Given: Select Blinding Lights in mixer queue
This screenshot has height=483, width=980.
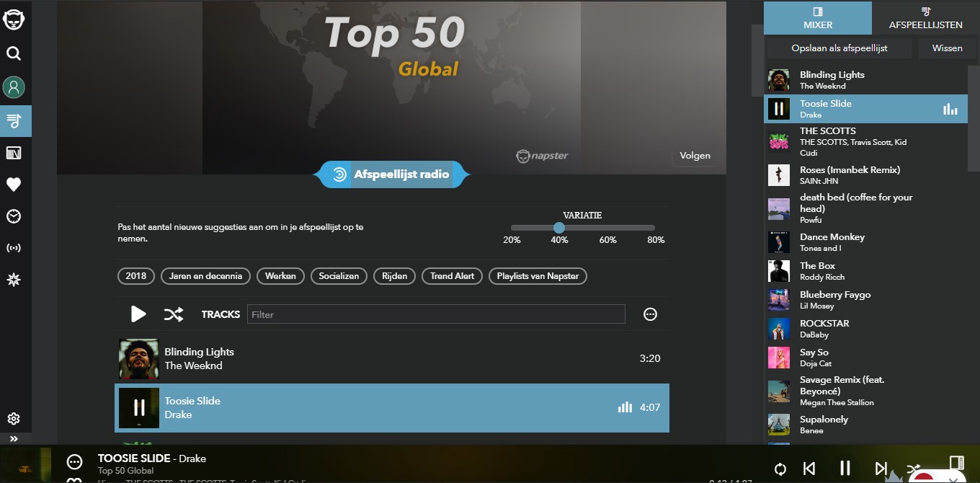Looking at the screenshot, I should (x=865, y=80).
